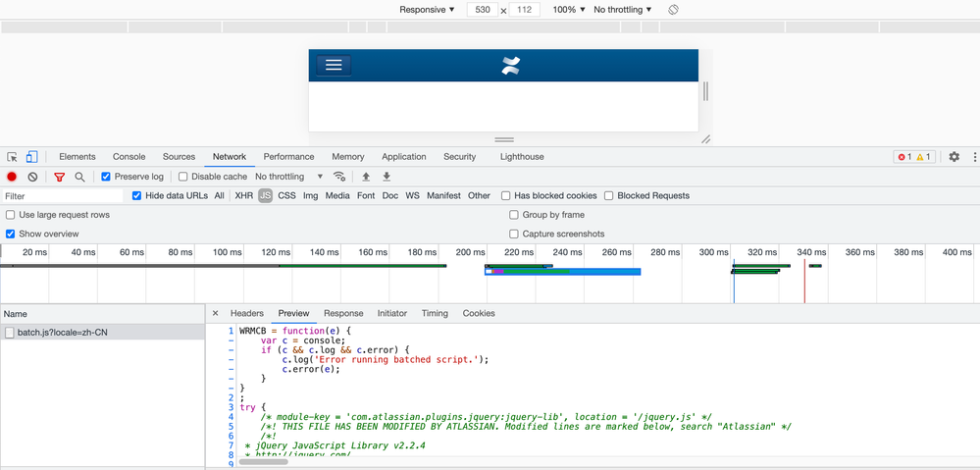Open Network panel No throttling dropdown
Viewport: 980px width, 470px height.
coord(289,177)
